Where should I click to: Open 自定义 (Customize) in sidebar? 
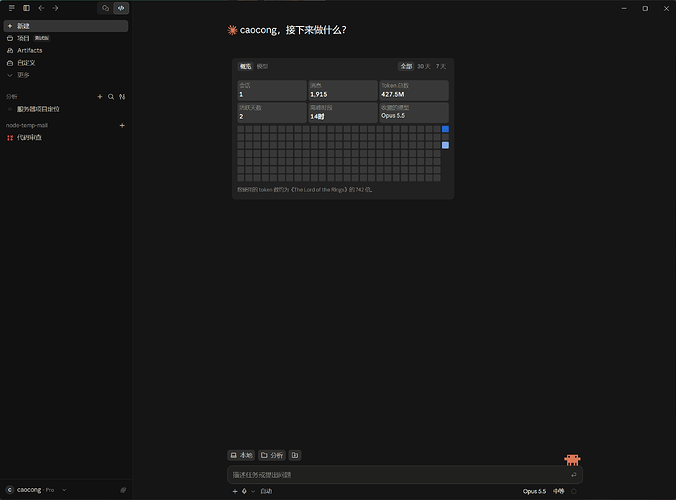click(x=22, y=63)
